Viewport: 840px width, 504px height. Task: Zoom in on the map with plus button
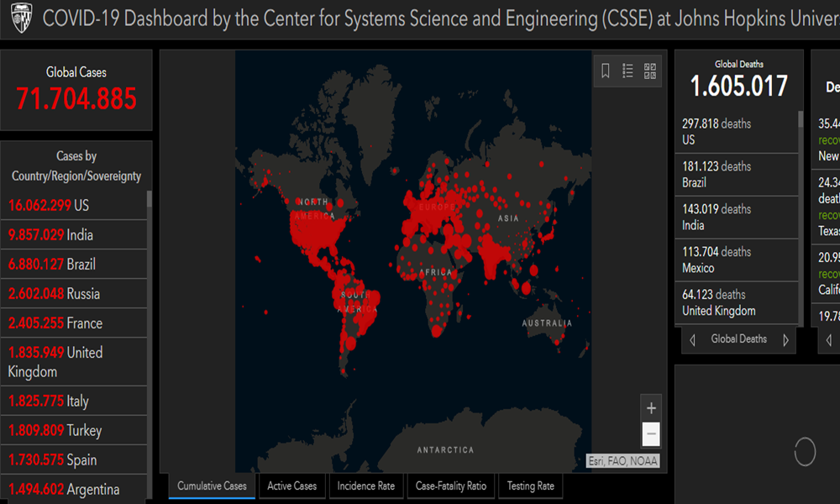(651, 408)
